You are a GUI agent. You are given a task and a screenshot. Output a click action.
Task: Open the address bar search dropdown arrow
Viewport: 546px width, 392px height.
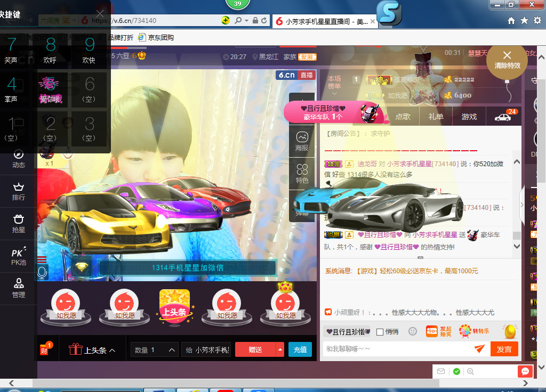246,21
